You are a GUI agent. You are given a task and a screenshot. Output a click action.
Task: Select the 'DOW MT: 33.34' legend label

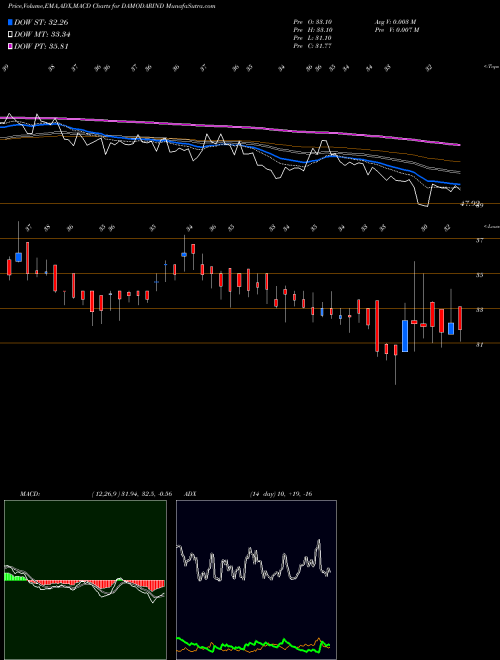point(42,35)
